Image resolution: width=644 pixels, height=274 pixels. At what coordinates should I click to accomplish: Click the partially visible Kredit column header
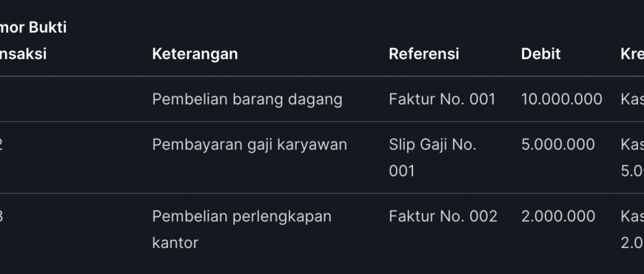[632, 53]
